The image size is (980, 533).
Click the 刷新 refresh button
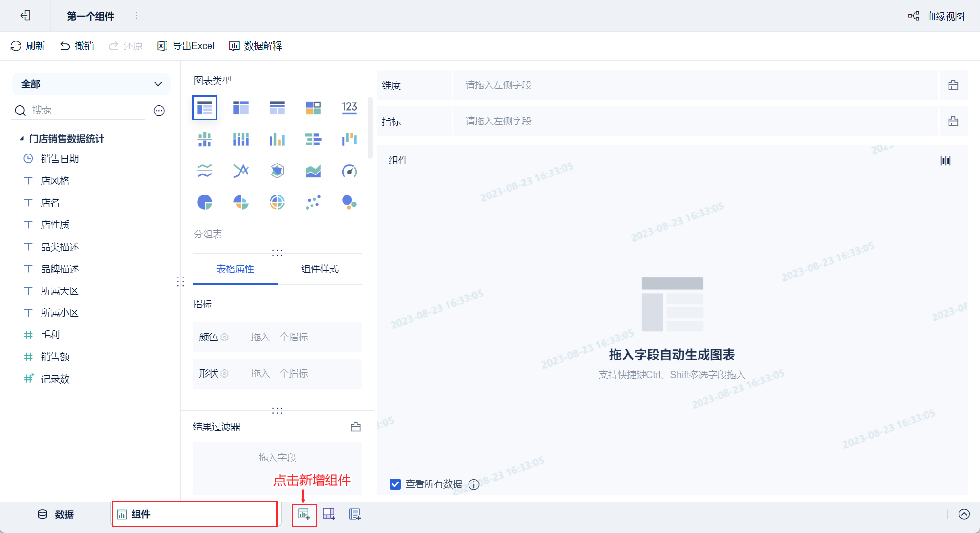tap(28, 46)
